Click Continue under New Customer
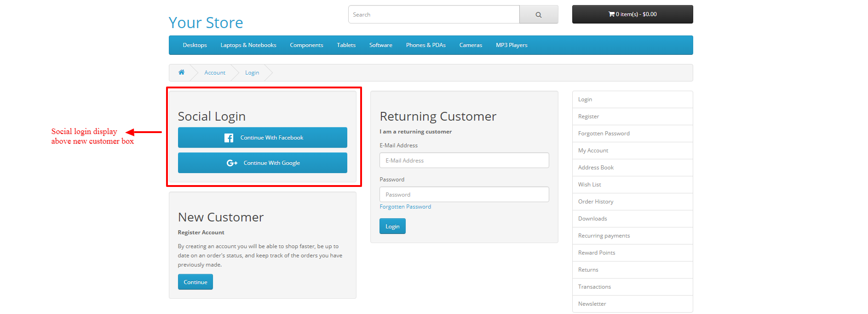Viewport: 868px width, 314px height. coord(195,282)
